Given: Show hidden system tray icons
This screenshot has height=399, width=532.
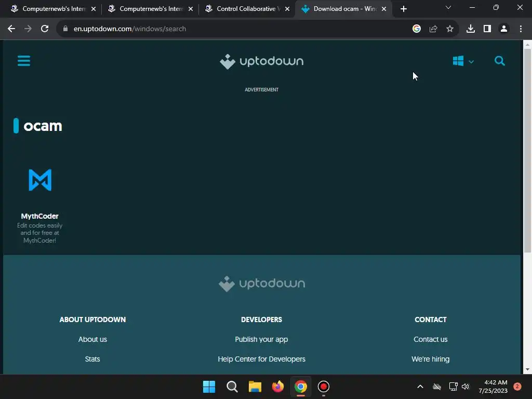Looking at the screenshot, I should point(420,387).
